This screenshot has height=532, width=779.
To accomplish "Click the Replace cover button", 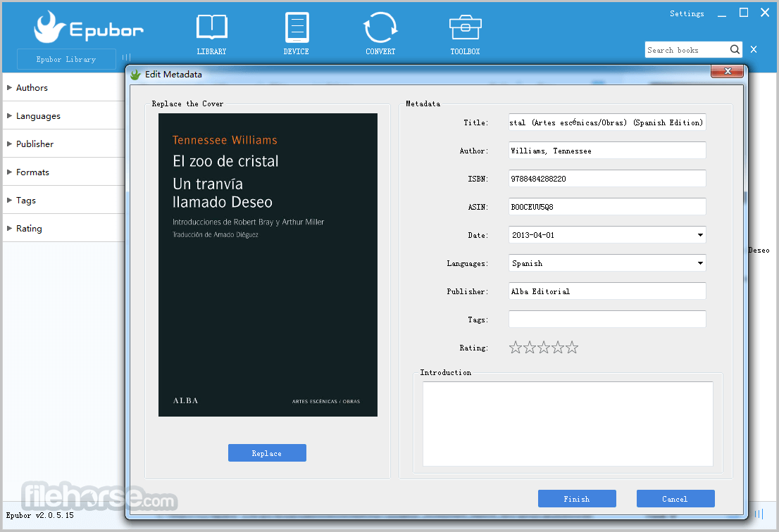I will (x=267, y=453).
